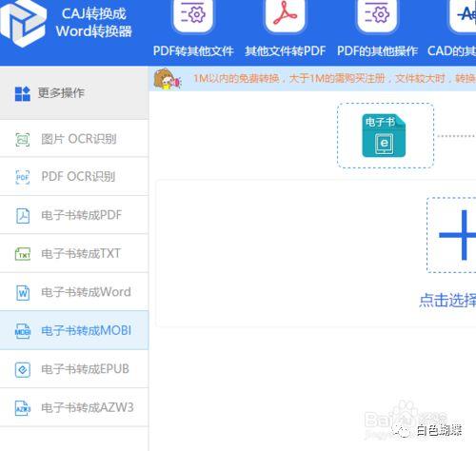Click the cartoon megaphone notice icon
This screenshot has width=476, height=451.
click(168, 79)
